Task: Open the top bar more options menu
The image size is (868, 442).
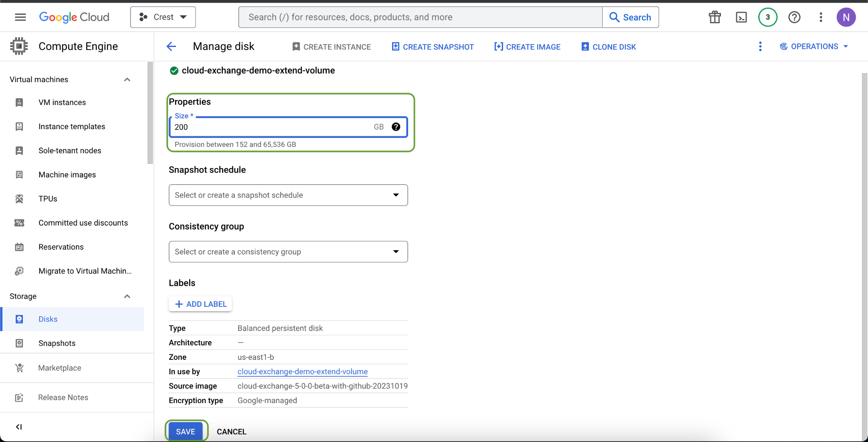Action: point(821,17)
